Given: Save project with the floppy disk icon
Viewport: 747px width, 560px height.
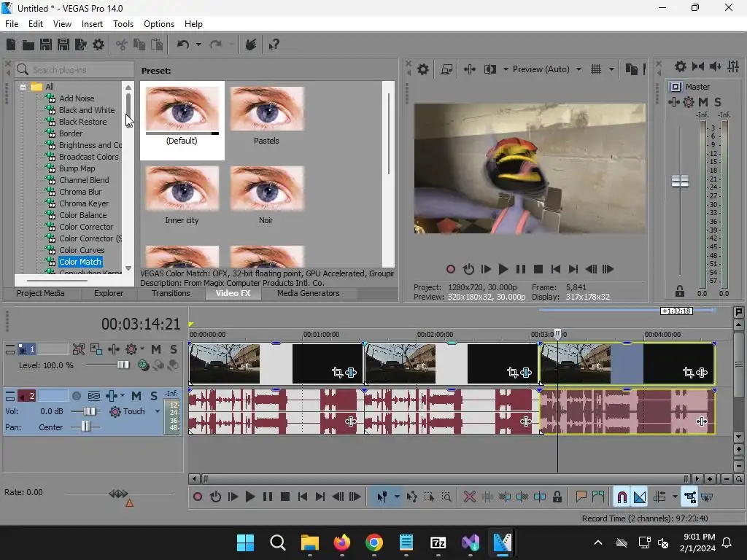Looking at the screenshot, I should pyautogui.click(x=46, y=44).
